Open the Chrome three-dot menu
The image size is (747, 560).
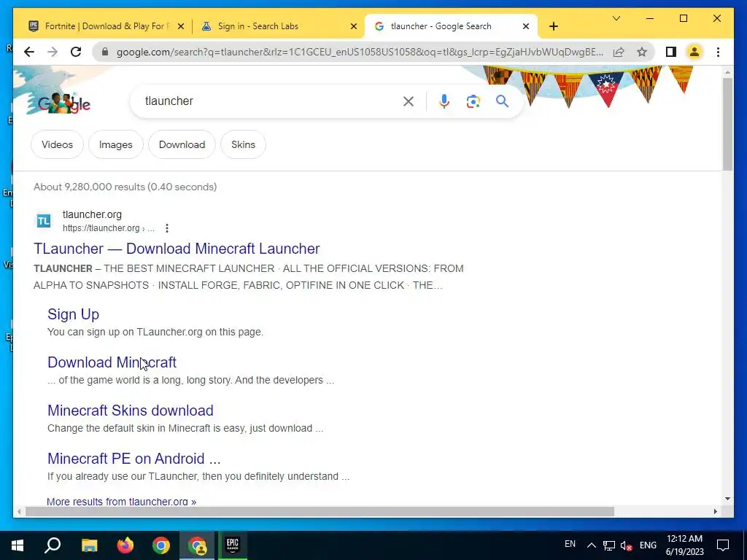tap(718, 52)
